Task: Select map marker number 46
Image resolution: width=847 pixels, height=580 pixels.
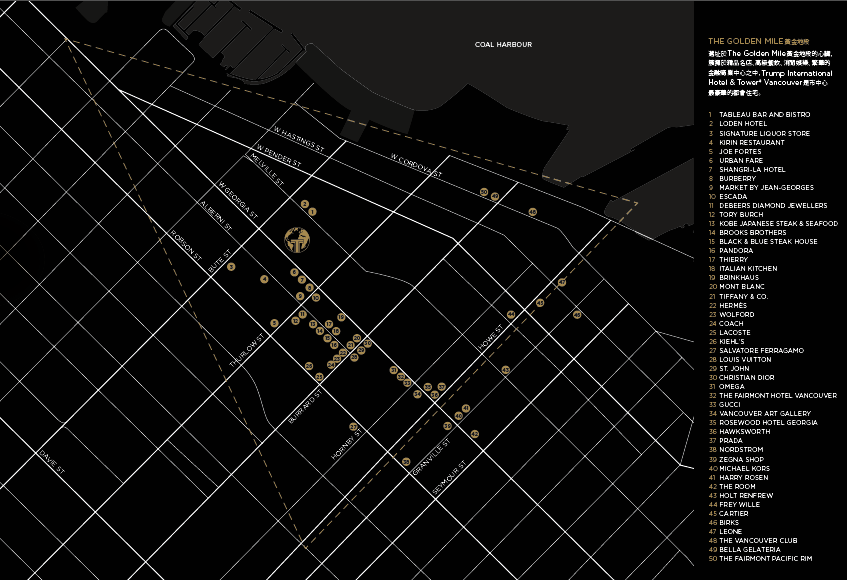Action: tap(577, 315)
